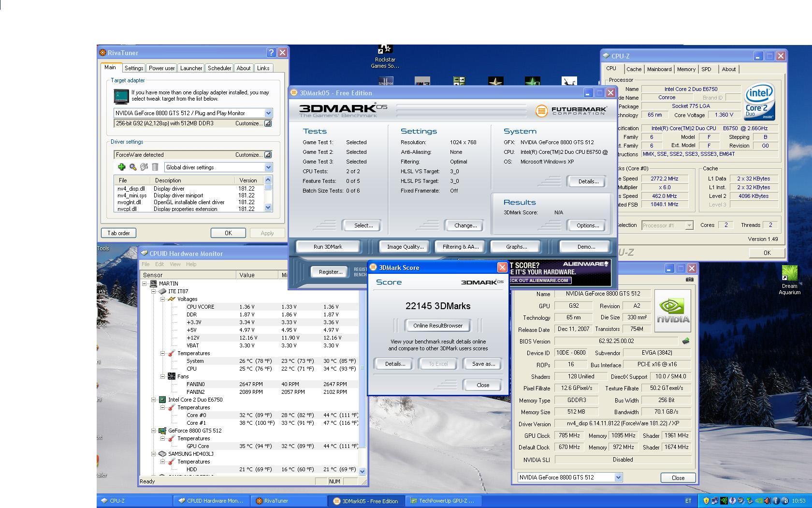The image size is (812, 508).
Task: Switch to CPU-Z Cache tab
Action: click(634, 69)
